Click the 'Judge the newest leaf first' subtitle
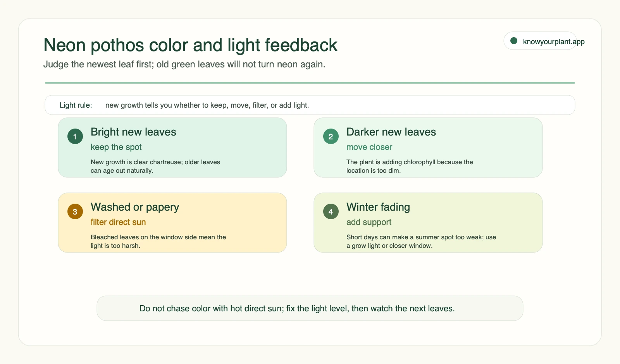The width and height of the screenshot is (620, 364). (184, 64)
